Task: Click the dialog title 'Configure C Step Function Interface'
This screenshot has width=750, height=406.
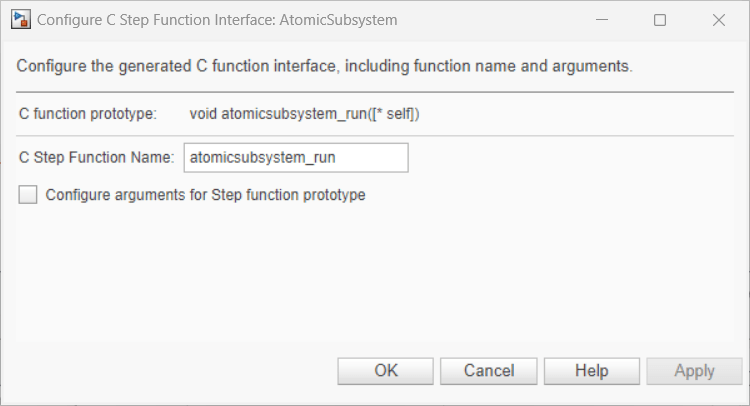Action: [x=205, y=19]
